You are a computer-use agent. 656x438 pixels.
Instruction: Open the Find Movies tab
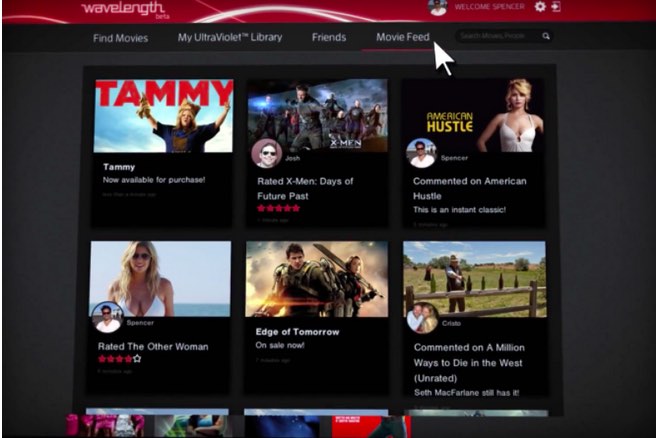coord(120,38)
